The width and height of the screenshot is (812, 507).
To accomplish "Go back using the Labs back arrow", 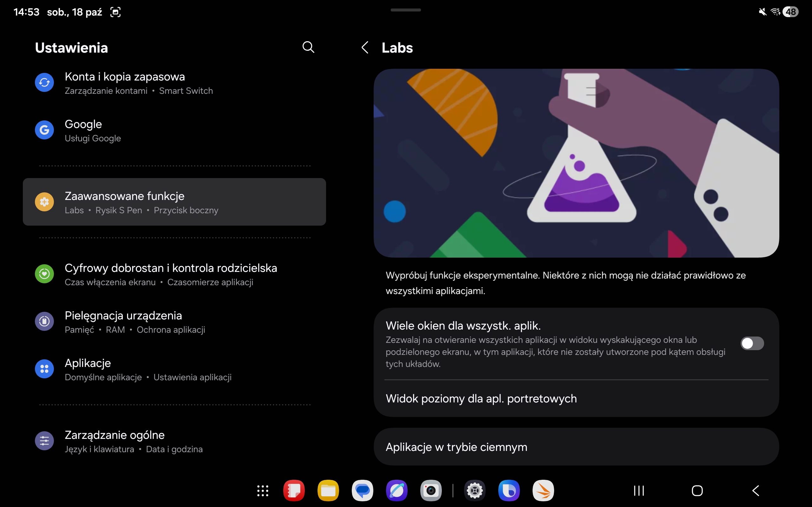I will coord(365,48).
